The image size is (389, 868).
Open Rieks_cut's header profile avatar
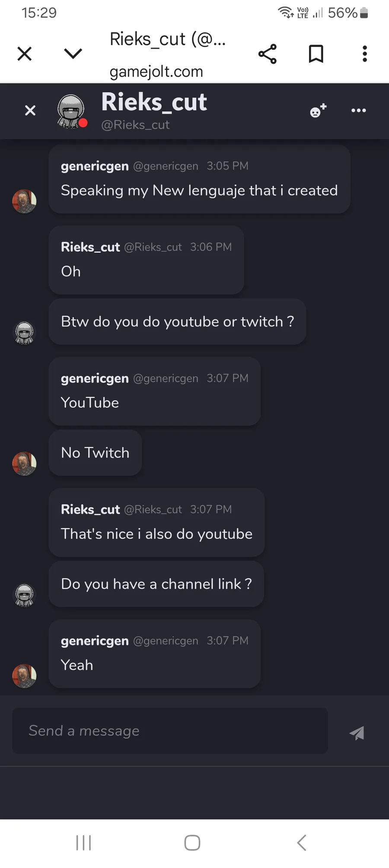click(x=71, y=112)
